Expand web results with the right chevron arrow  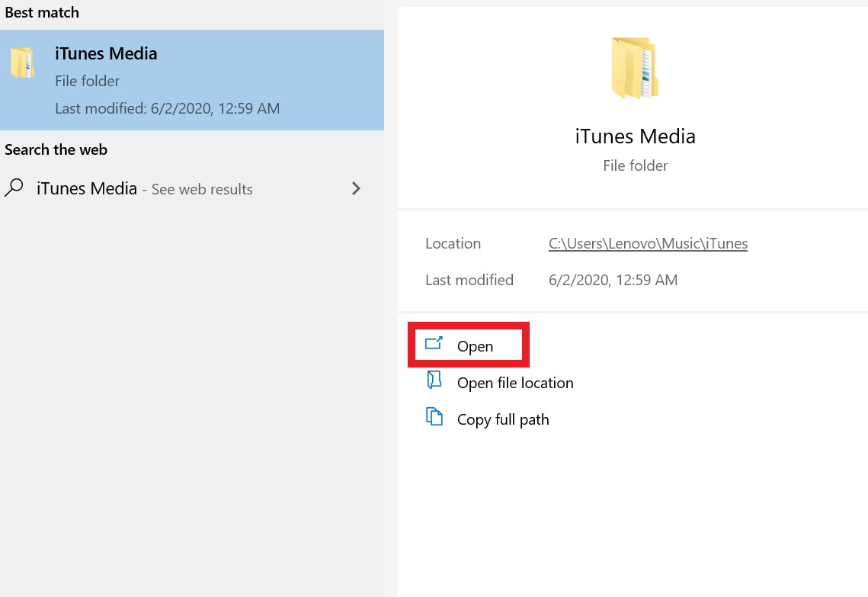click(356, 188)
